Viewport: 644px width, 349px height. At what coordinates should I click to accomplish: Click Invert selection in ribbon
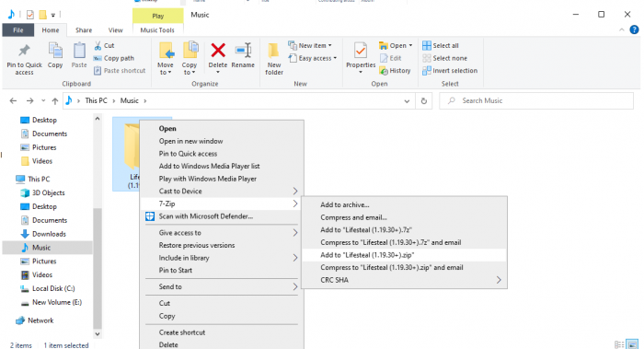pyautogui.click(x=450, y=71)
